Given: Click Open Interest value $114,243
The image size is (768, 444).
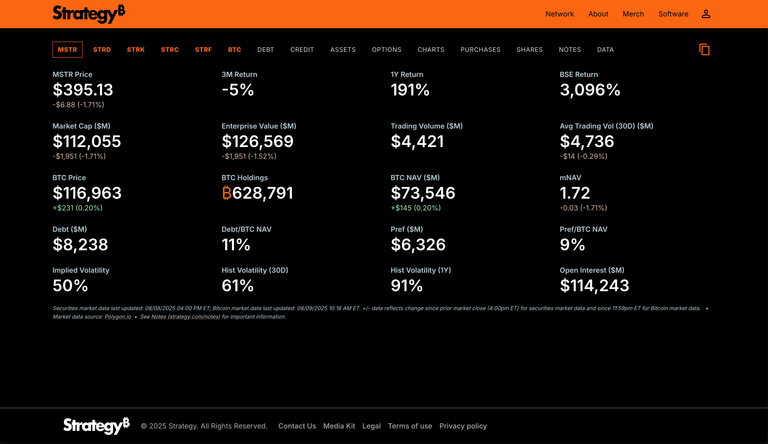Looking at the screenshot, I should [x=594, y=285].
